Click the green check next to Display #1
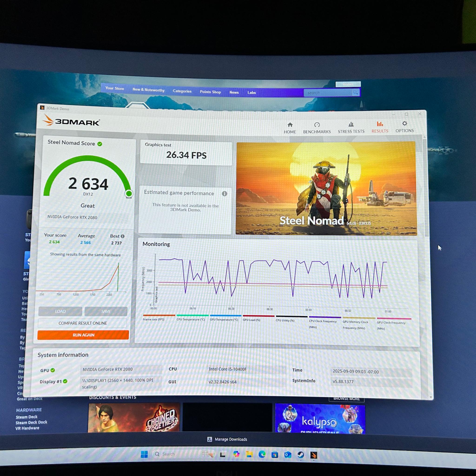This screenshot has width=476, height=476. pyautogui.click(x=65, y=381)
